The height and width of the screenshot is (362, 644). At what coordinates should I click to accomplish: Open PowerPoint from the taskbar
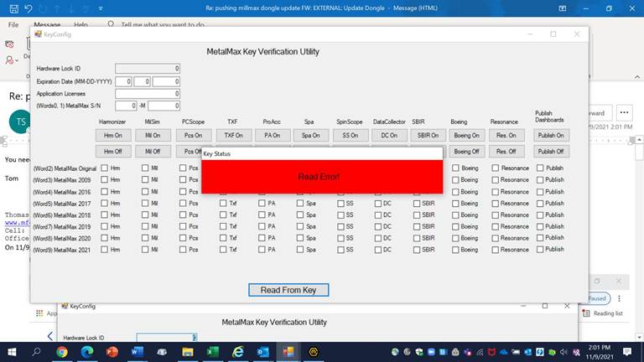[x=112, y=352]
